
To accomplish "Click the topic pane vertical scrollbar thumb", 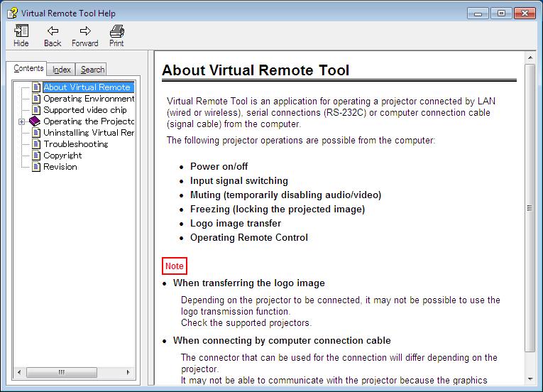I will click(530, 208).
